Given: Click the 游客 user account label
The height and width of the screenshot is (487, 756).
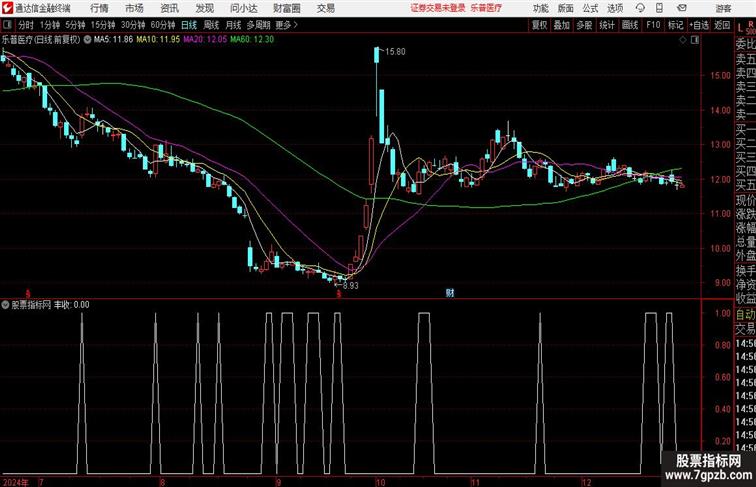Looking at the screenshot, I should tap(723, 8).
